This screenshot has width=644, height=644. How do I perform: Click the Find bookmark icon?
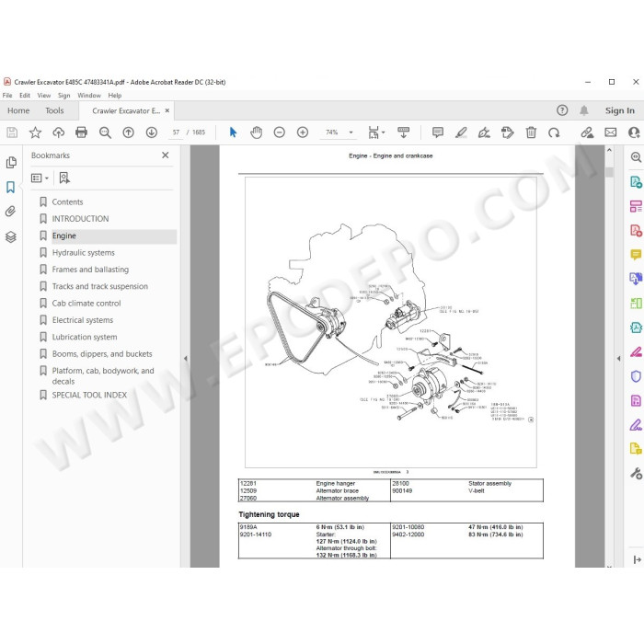pyautogui.click(x=64, y=178)
